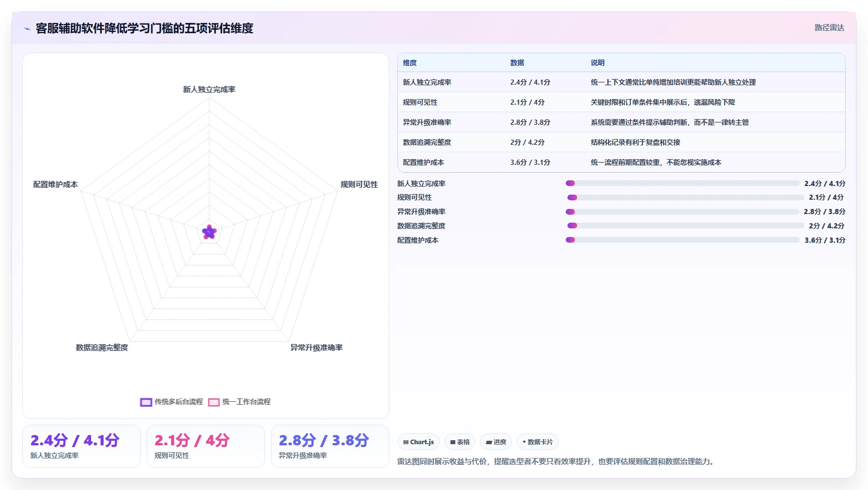The image size is (868, 490).
Task: Click the radar data polygon at center
Action: (209, 232)
